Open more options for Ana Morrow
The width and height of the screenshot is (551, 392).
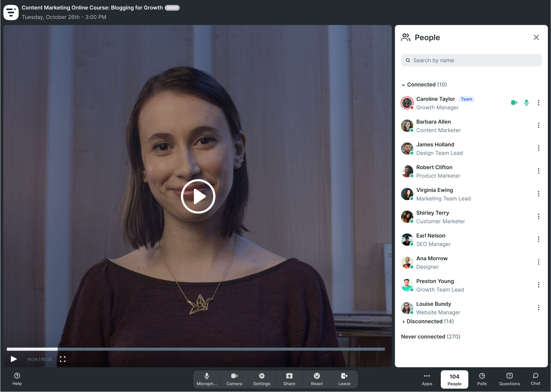[538, 262]
